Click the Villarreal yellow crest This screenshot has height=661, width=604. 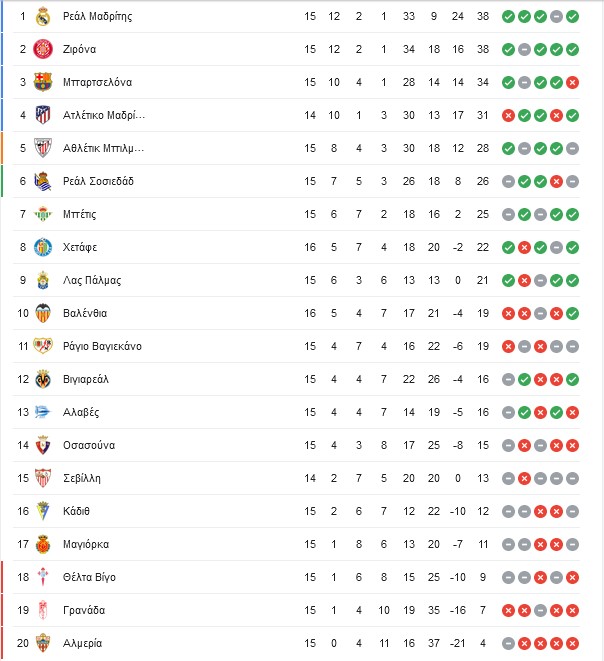click(43, 379)
